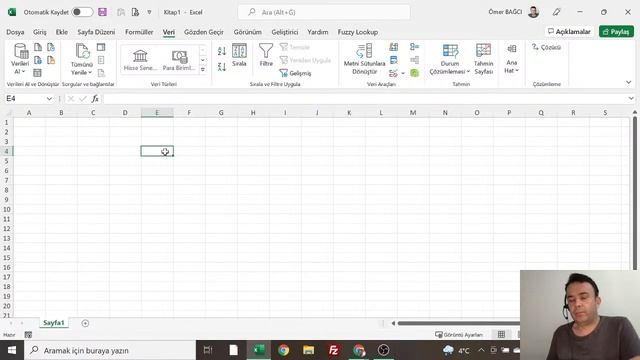Click the Çözücü solver button
Image resolution: width=640 pixels, height=360 pixels.
(547, 47)
